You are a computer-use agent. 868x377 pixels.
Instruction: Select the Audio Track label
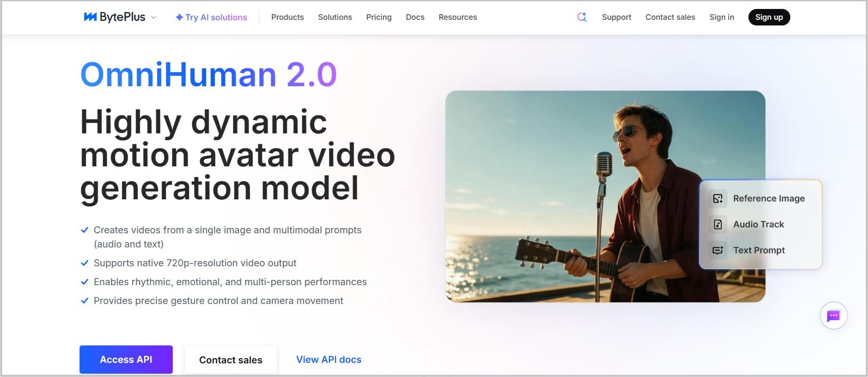[x=759, y=224]
